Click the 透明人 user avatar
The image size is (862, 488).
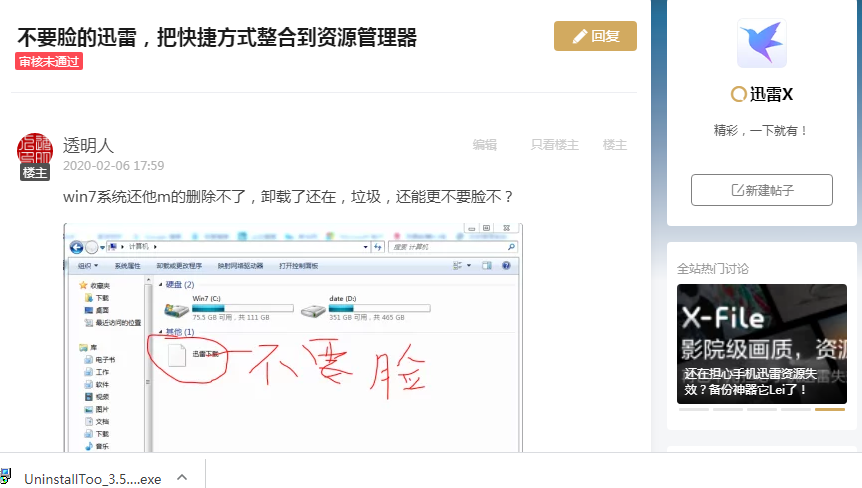35,150
